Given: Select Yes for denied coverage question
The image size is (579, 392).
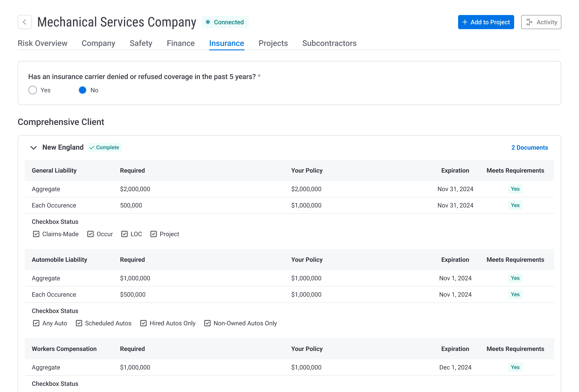Looking at the screenshot, I should click(33, 90).
